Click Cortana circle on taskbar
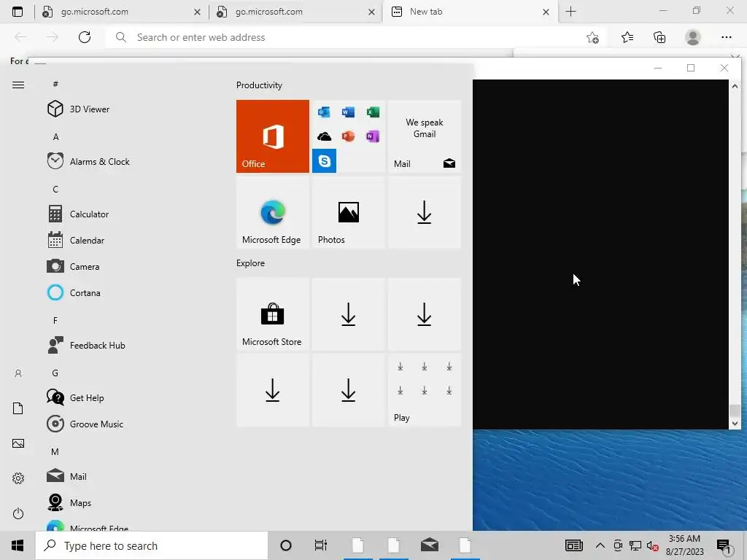This screenshot has height=560, width=747. tap(286, 545)
